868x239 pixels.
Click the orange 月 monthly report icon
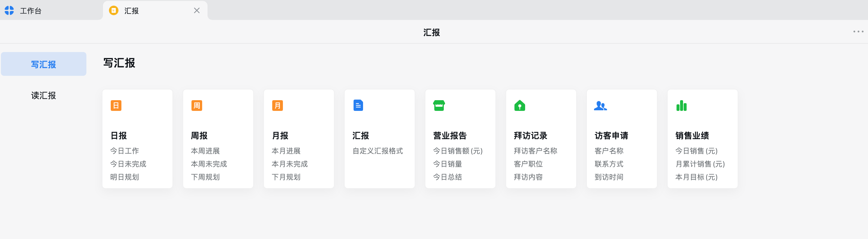pyautogui.click(x=278, y=106)
